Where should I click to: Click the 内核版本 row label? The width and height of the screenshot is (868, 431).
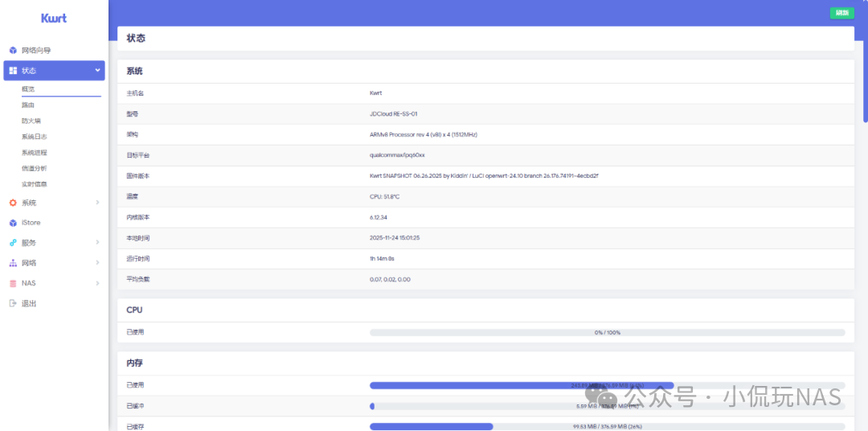(x=138, y=217)
